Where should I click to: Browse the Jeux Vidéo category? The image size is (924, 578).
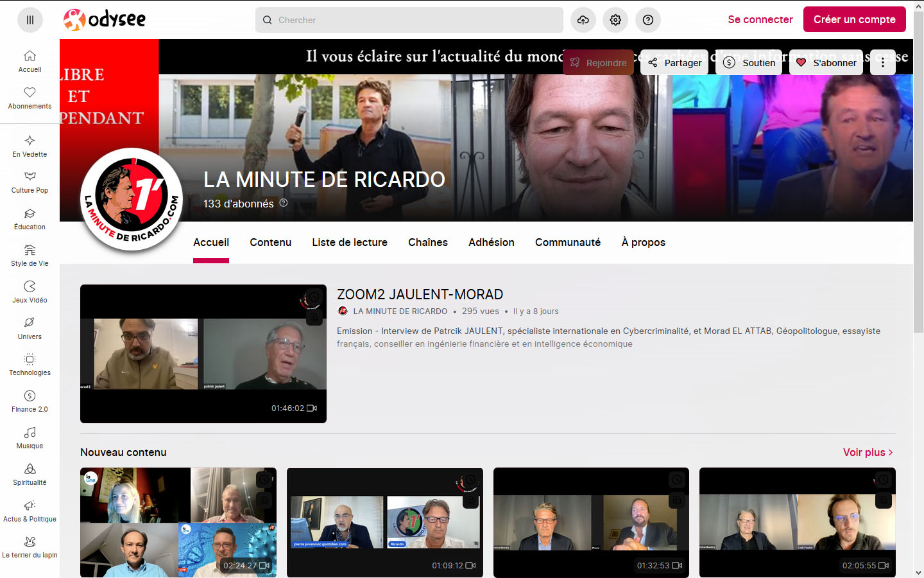30,292
